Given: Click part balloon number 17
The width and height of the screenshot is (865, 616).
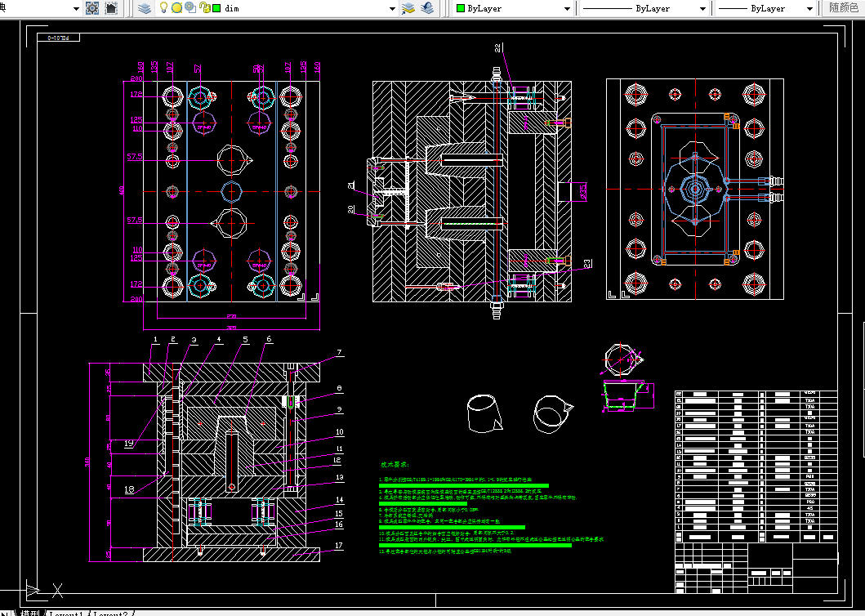Looking at the screenshot, I should 339,546.
